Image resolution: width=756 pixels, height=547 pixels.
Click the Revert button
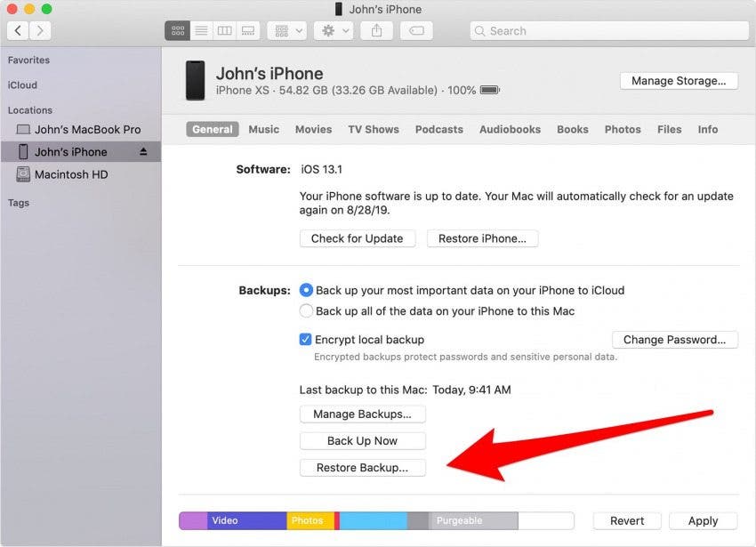click(x=627, y=521)
